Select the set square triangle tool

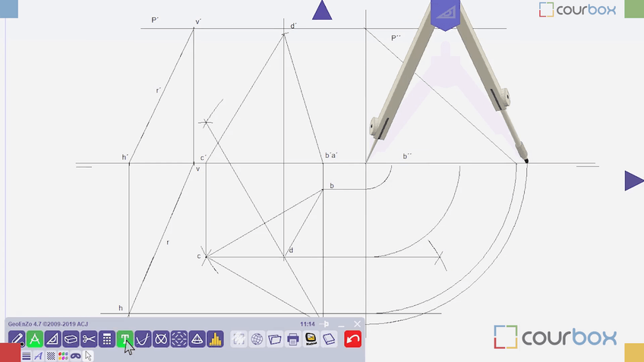(x=53, y=339)
